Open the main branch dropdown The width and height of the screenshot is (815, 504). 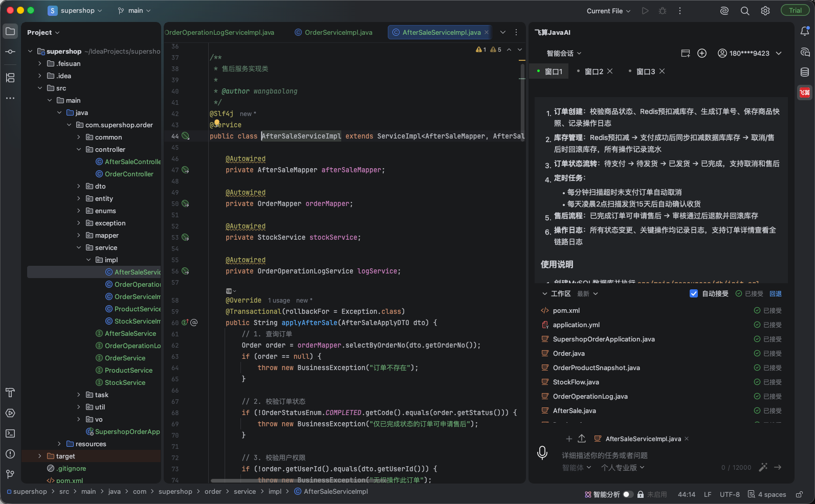[135, 11]
